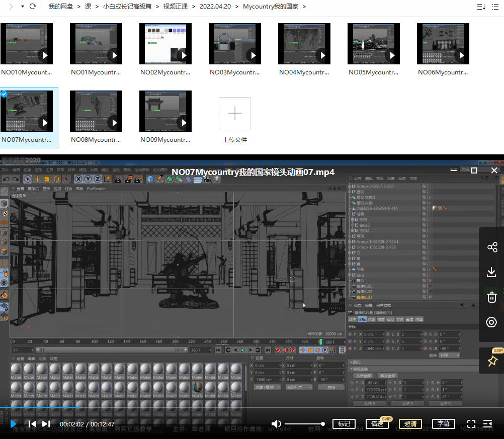The image size is (504, 439).
Task: Click the pin icon with the SVIP badge
Action: (x=492, y=361)
